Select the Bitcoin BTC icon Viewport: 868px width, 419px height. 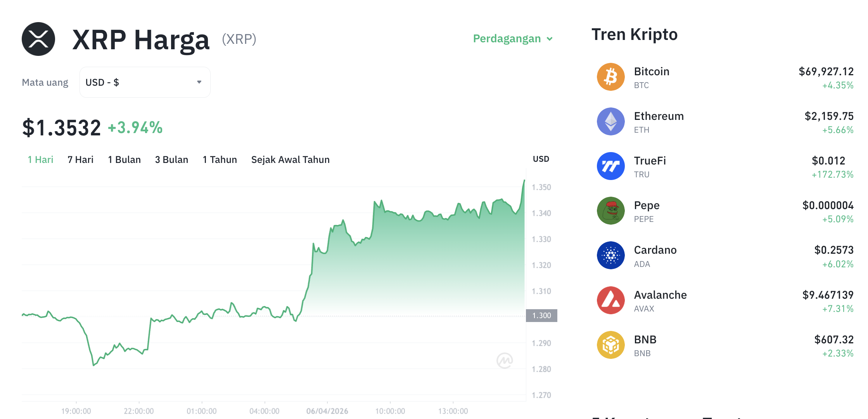[610, 77]
